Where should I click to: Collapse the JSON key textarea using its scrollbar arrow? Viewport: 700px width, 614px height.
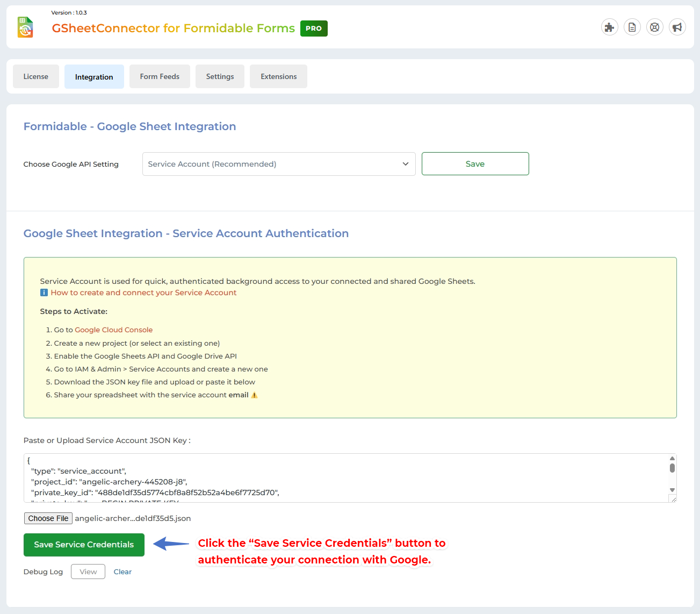point(672,459)
